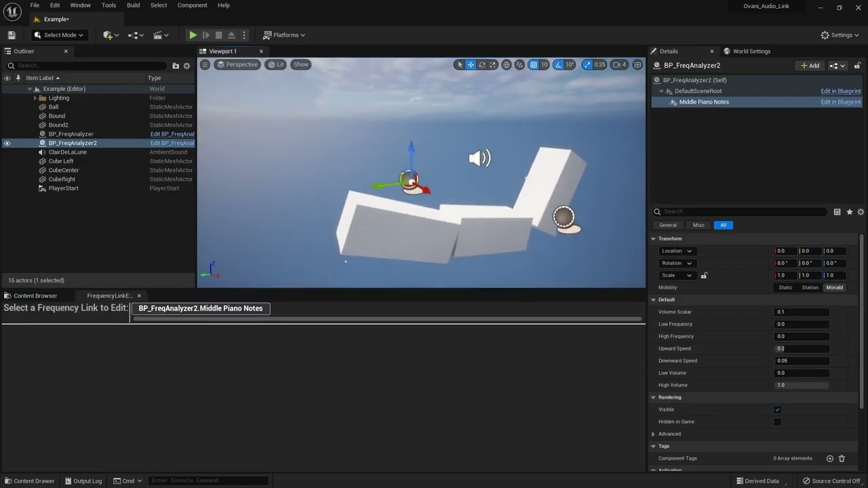This screenshot has height=488, width=868.
Task: Save the current level with the floppy disk icon
Action: tap(12, 35)
